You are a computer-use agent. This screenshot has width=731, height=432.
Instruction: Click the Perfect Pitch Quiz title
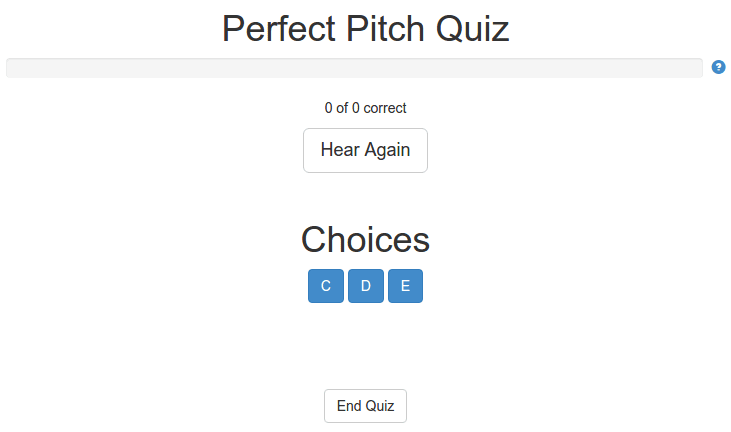pos(366,29)
